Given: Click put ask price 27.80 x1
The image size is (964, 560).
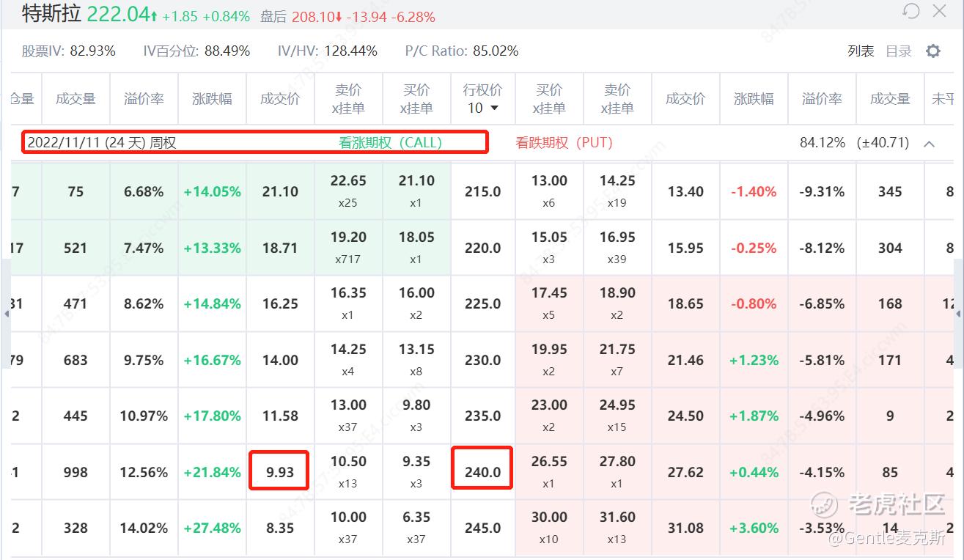Looking at the screenshot, I should [x=617, y=471].
